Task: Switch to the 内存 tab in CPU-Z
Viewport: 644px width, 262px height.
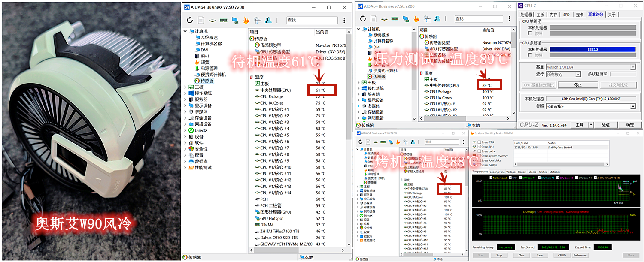Action: pos(553,15)
